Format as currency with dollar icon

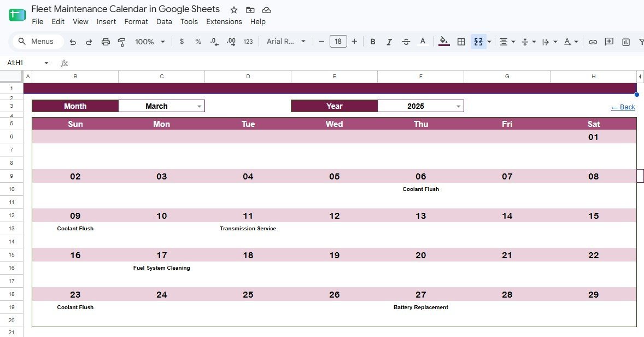pyautogui.click(x=182, y=42)
